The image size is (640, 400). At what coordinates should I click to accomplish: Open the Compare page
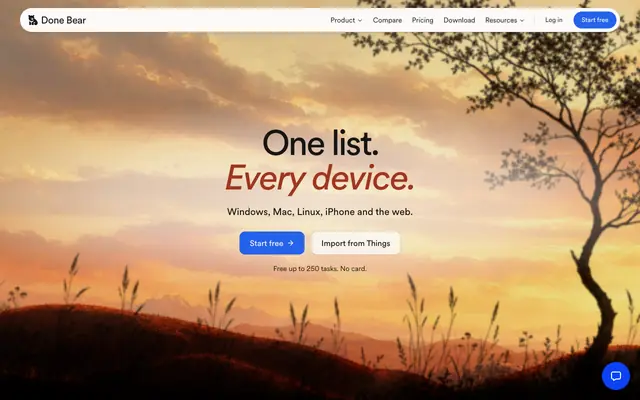pyautogui.click(x=387, y=20)
